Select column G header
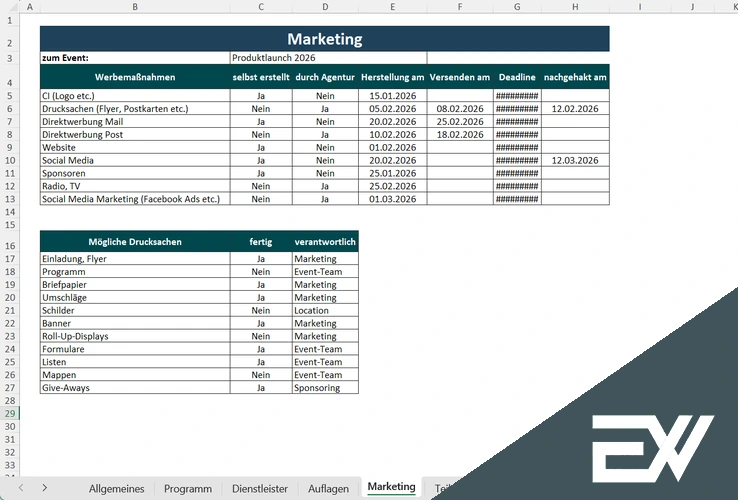Viewport: 738px width, 500px height. click(x=517, y=7)
